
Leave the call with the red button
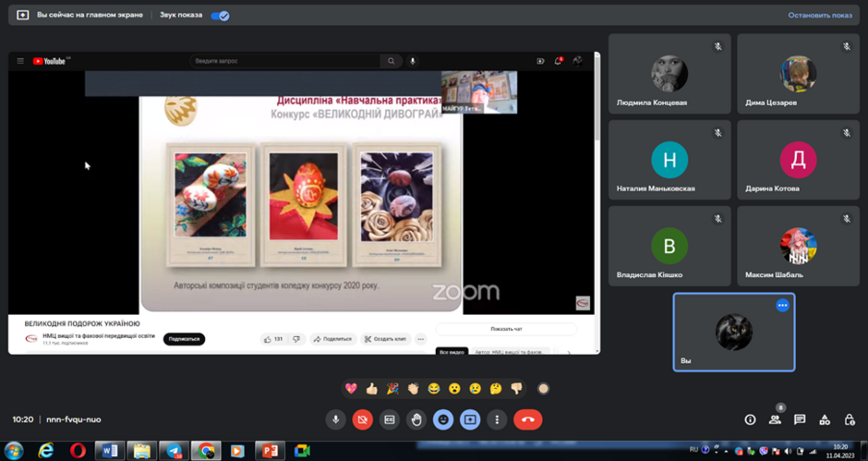pyautogui.click(x=527, y=419)
